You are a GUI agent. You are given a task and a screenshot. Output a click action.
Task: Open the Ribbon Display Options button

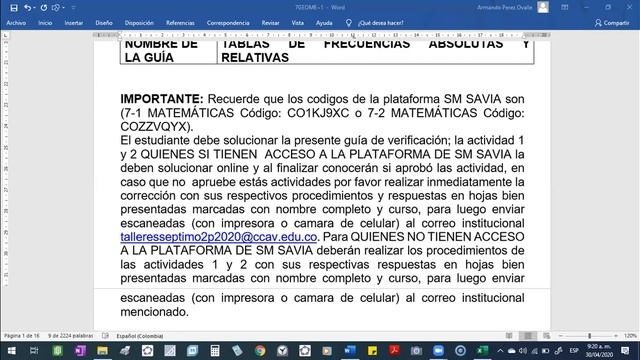564,7
